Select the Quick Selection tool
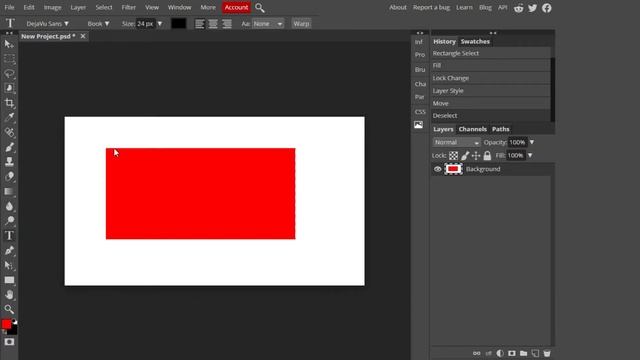Viewport: 640px width, 360px height. click(x=9, y=88)
